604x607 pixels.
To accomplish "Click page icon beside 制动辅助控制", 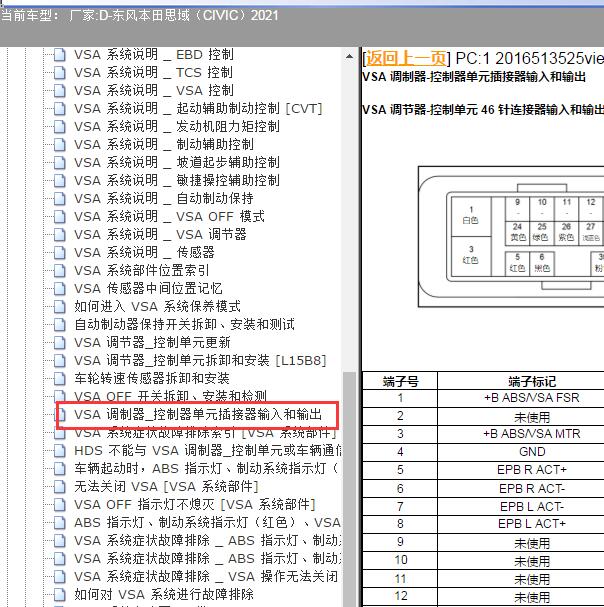I will point(59,144).
